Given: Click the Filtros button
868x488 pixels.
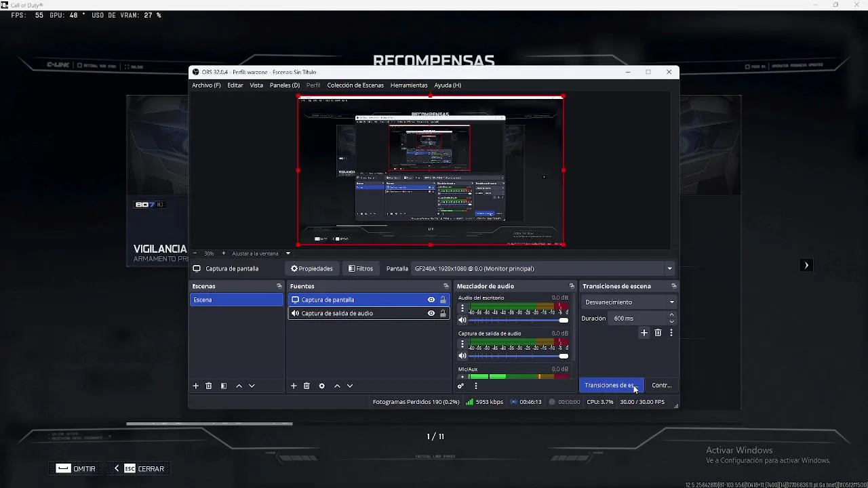Looking at the screenshot, I should (361, 268).
